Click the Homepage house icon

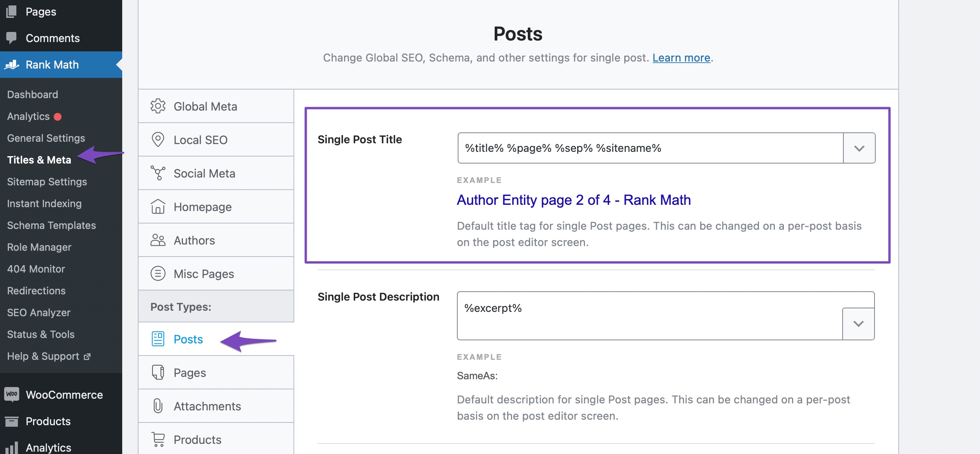pos(158,207)
